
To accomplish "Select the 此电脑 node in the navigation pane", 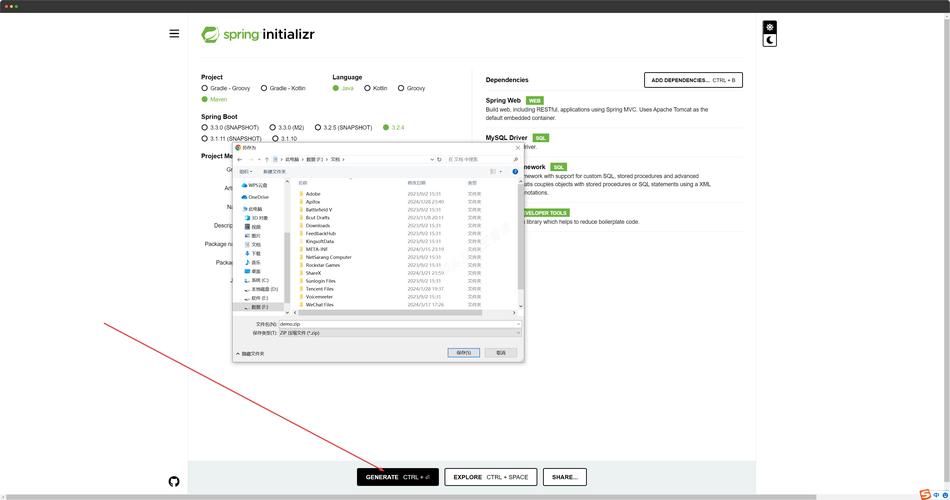I will (252, 209).
